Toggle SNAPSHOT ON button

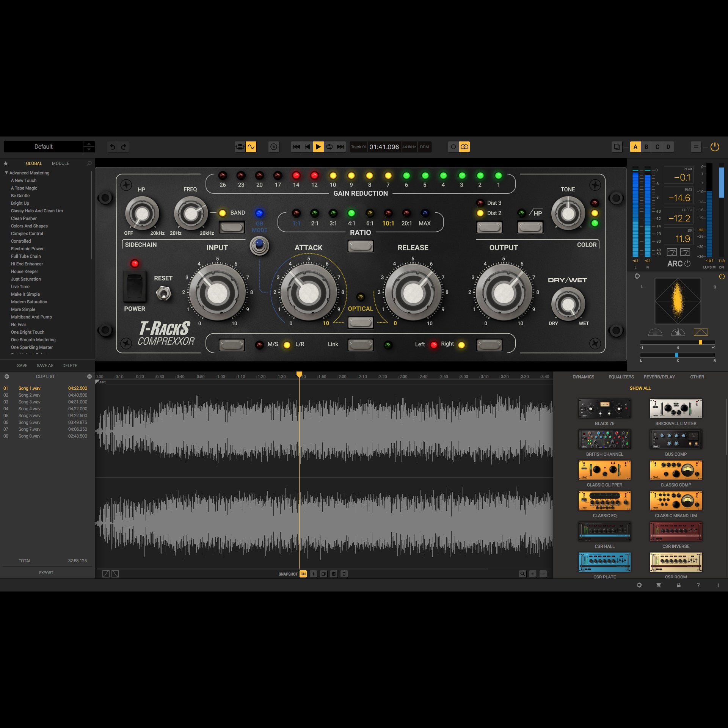[x=303, y=574]
